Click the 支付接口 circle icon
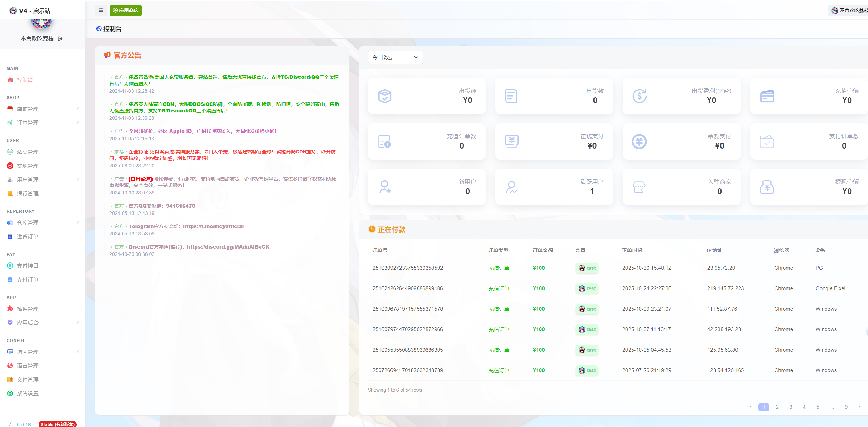This screenshot has width=868, height=427. (x=10, y=266)
